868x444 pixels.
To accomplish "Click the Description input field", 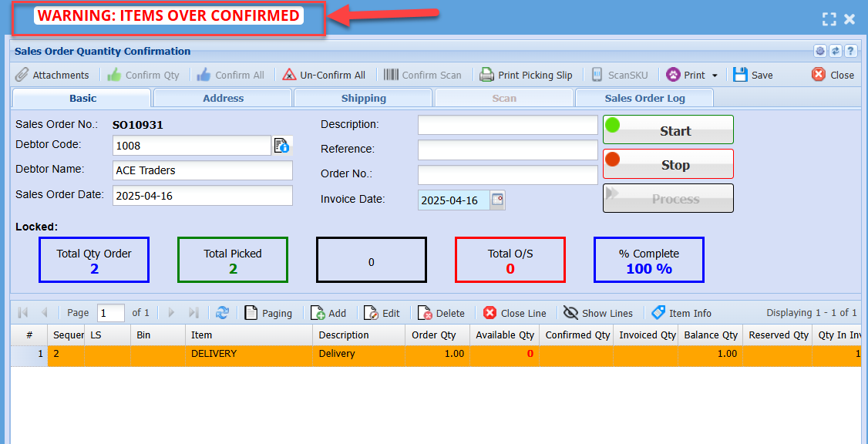I will point(508,125).
